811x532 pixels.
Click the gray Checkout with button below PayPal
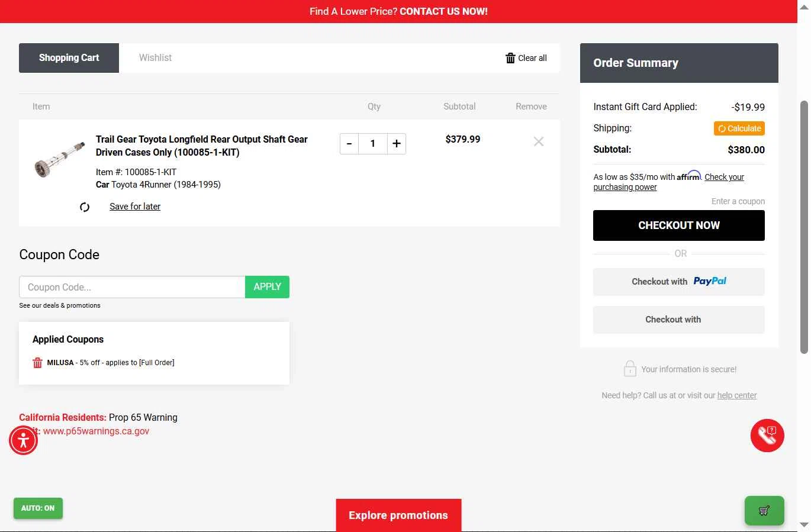coord(679,320)
